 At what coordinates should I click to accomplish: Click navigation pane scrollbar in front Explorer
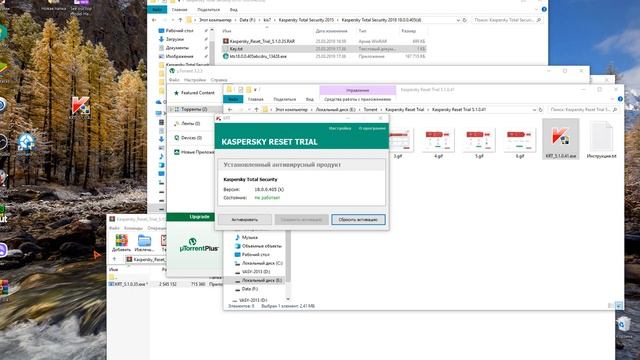(288, 257)
